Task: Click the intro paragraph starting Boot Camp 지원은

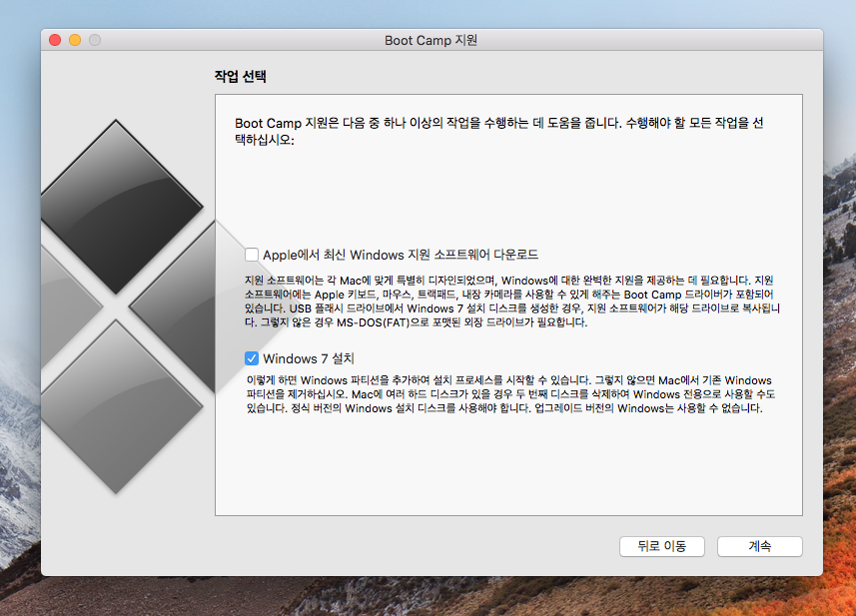Action: click(499, 131)
